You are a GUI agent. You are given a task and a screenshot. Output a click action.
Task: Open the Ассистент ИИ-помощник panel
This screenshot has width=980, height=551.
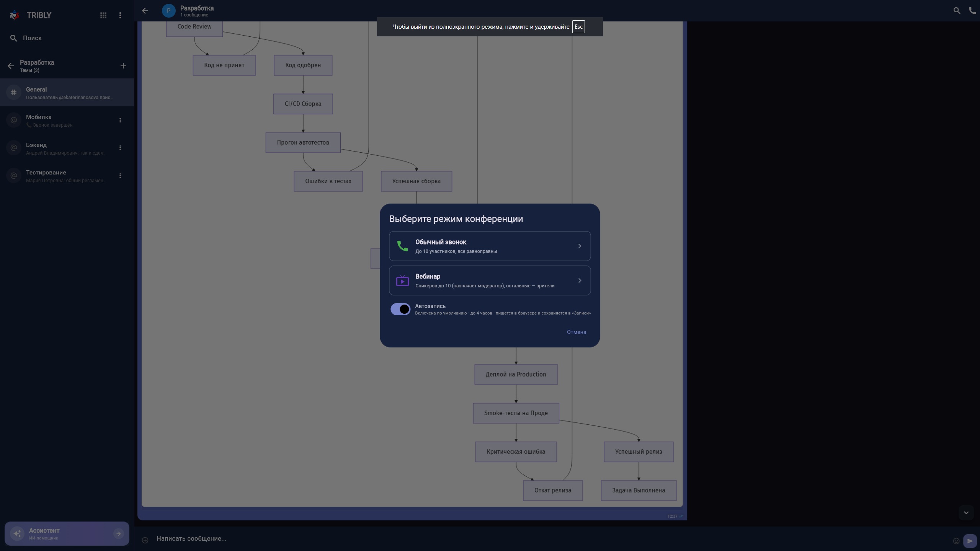[67, 533]
